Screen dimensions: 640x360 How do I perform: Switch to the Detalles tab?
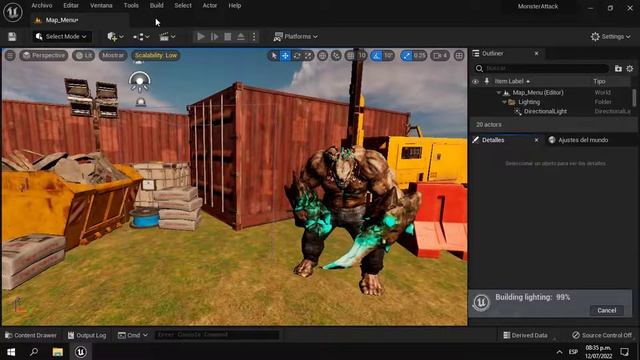493,140
